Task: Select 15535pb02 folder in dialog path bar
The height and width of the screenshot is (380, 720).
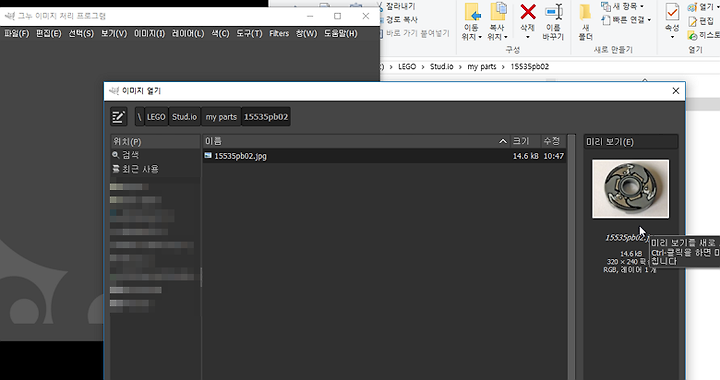Action: [266, 117]
